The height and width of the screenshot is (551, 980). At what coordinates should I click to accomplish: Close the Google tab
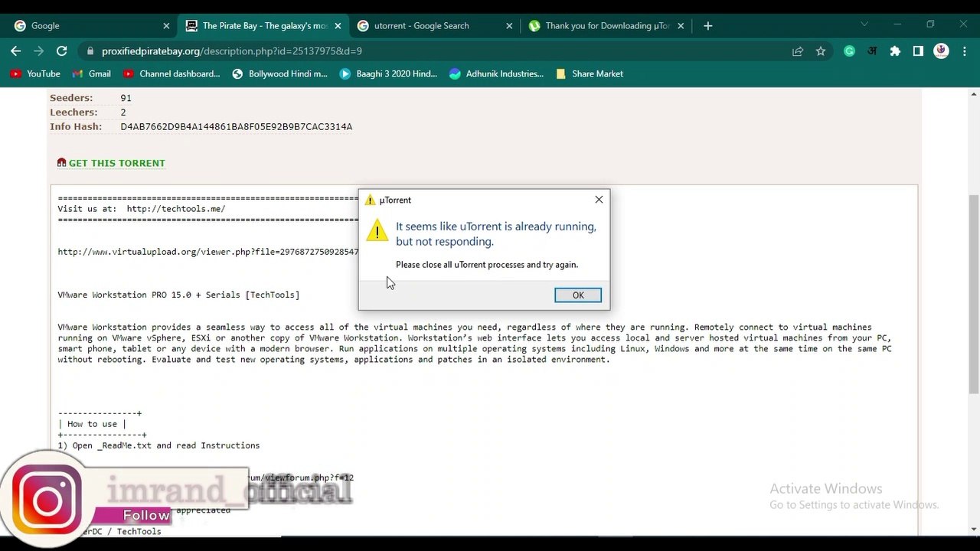[x=166, y=26]
